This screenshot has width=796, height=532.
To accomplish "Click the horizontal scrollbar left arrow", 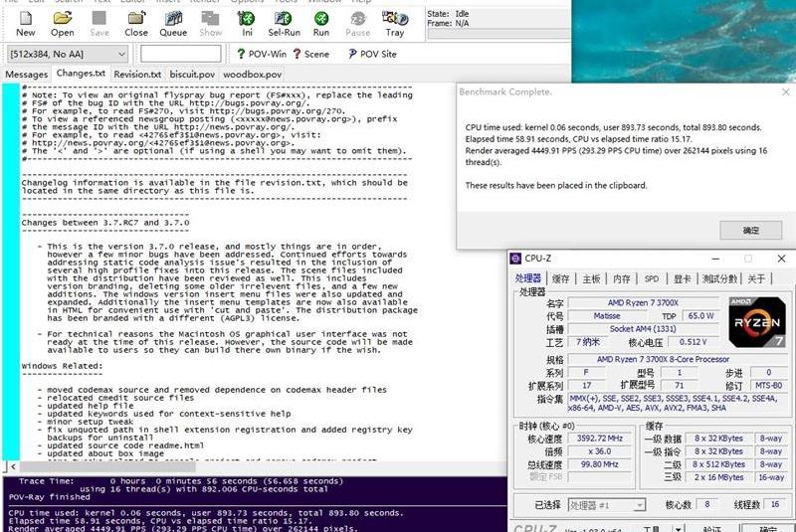I will point(13,466).
